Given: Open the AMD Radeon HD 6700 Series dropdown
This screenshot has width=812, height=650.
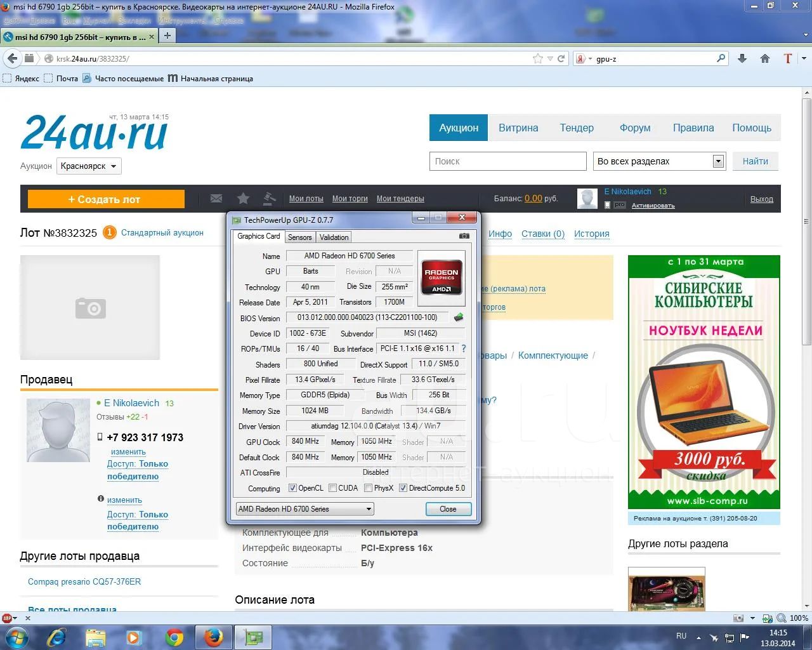Looking at the screenshot, I should [304, 509].
